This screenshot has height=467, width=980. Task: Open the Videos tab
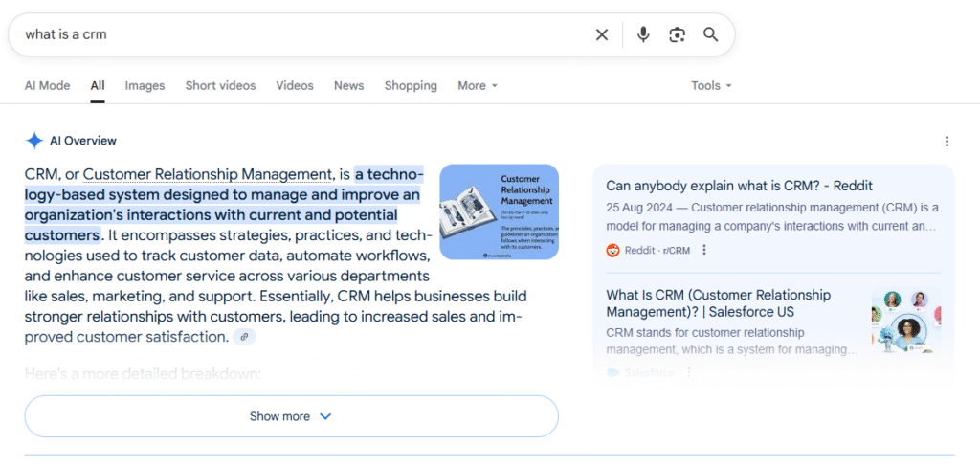pyautogui.click(x=295, y=85)
